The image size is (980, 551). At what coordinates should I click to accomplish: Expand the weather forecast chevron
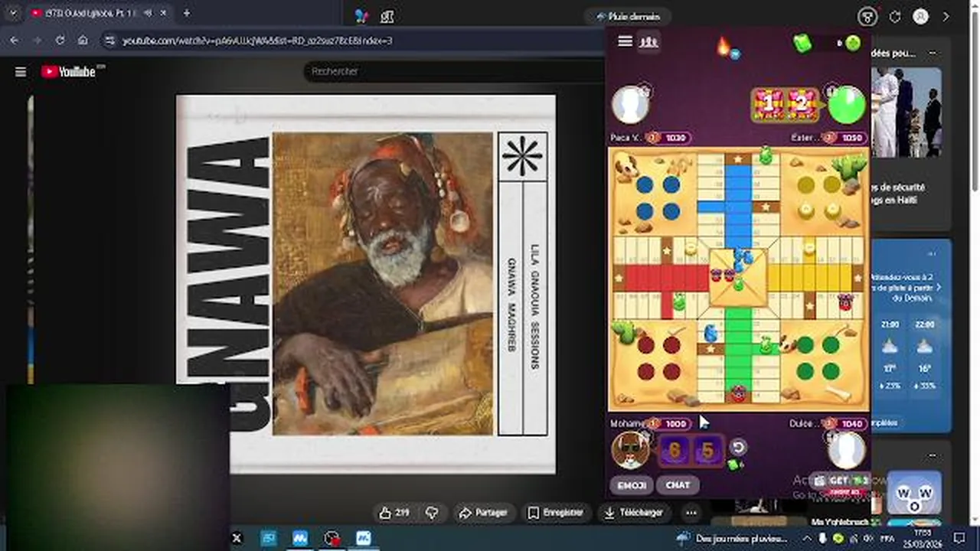(939, 287)
